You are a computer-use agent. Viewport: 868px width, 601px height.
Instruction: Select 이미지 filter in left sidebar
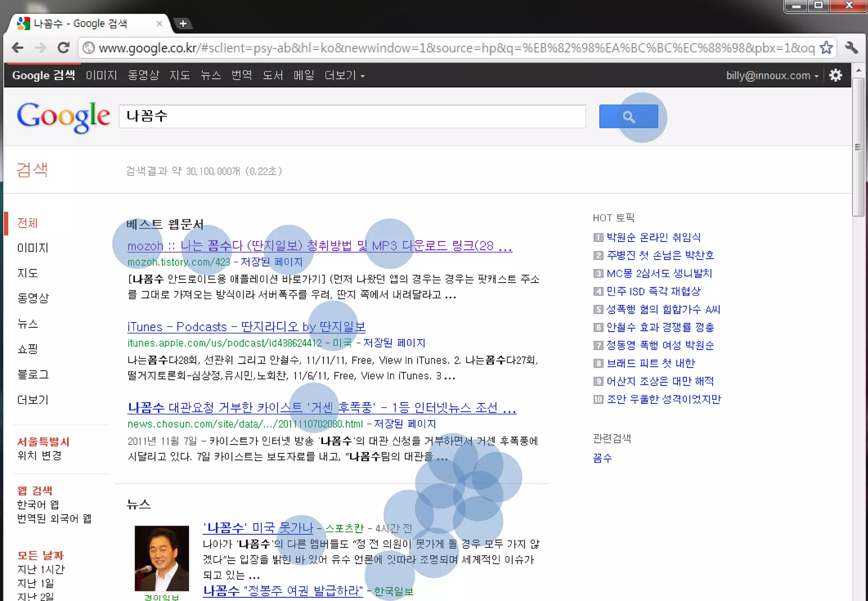[x=33, y=248]
